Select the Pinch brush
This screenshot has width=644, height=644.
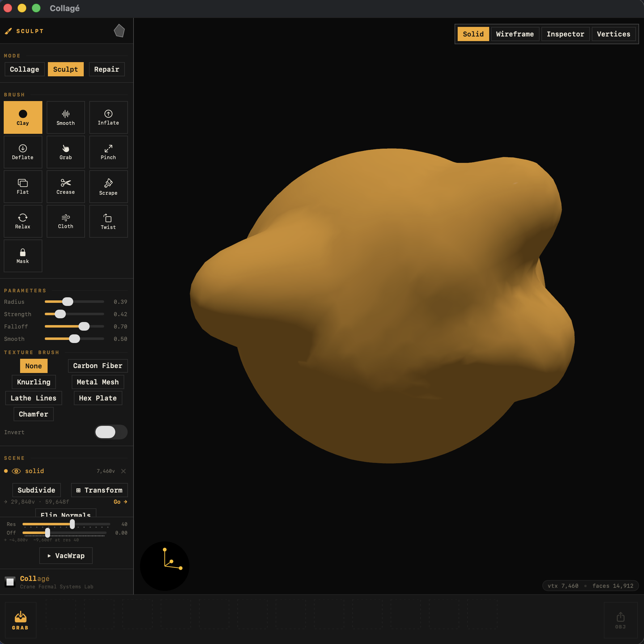pyautogui.click(x=108, y=152)
